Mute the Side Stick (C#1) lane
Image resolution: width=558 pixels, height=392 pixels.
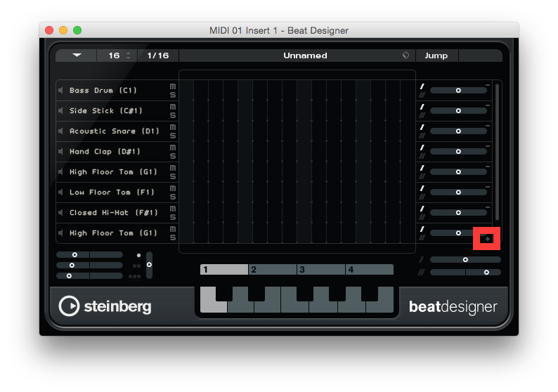pos(173,107)
